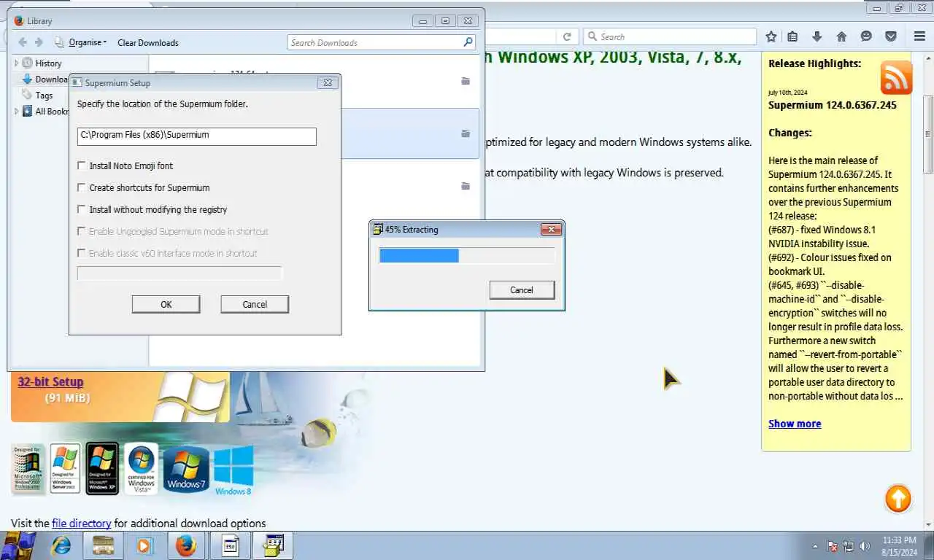Image resolution: width=934 pixels, height=560 pixels.
Task: Click the Supermium installer taskbar icon
Action: click(273, 545)
